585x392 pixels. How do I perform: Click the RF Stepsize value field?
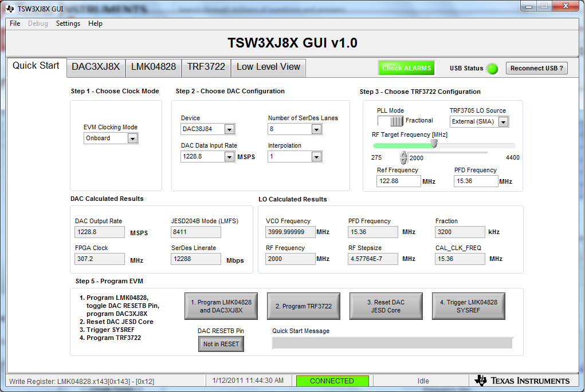pos(373,259)
